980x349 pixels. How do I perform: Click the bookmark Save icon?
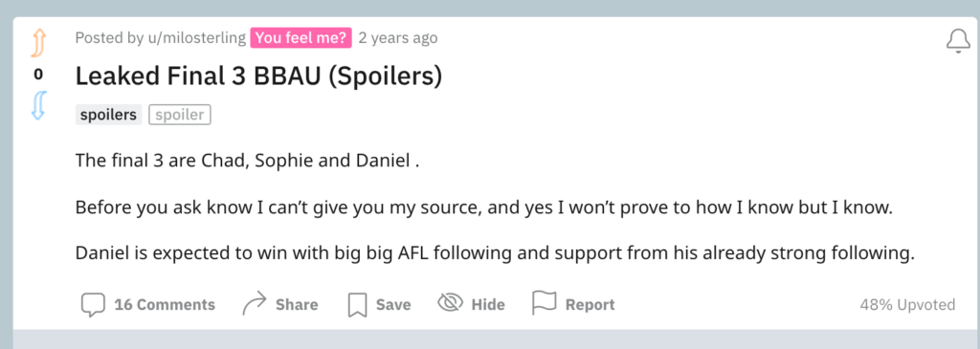tap(357, 305)
